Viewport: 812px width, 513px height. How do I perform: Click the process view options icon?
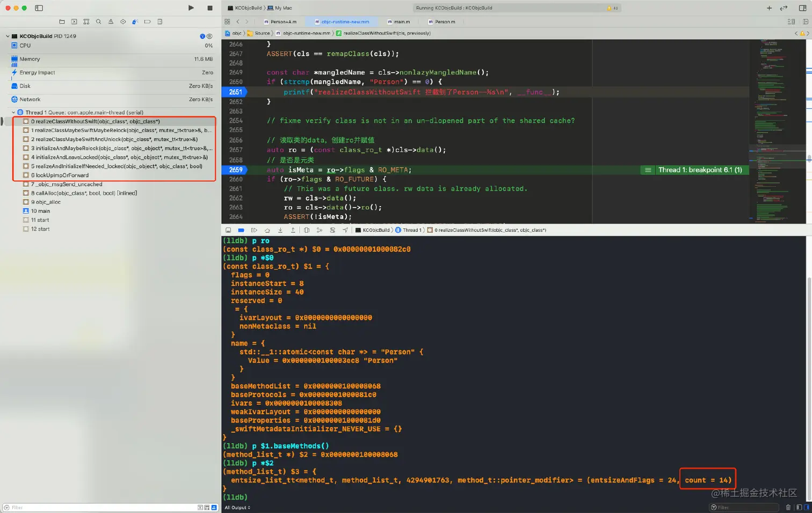pyautogui.click(x=209, y=36)
